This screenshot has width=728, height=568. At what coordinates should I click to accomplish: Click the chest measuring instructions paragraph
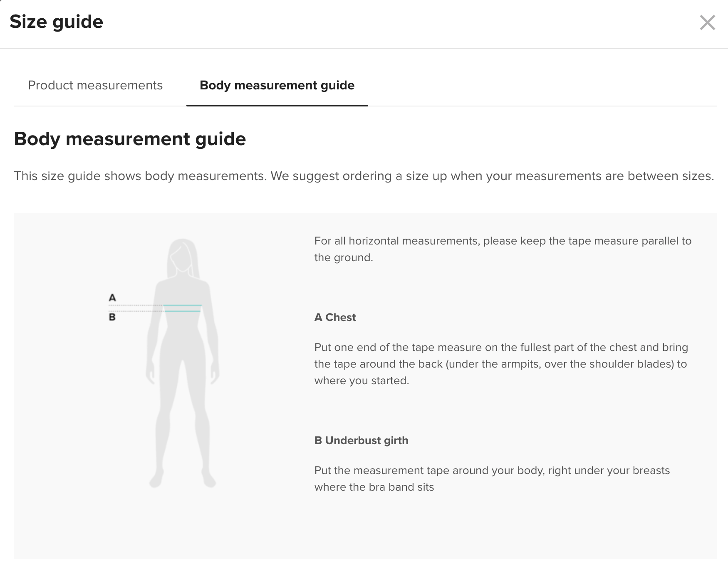click(501, 364)
